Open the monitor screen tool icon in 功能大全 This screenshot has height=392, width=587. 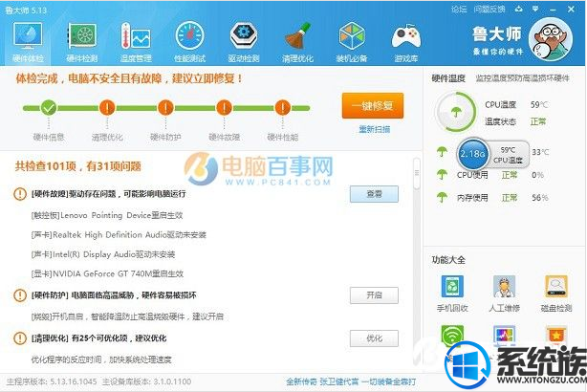click(x=504, y=336)
